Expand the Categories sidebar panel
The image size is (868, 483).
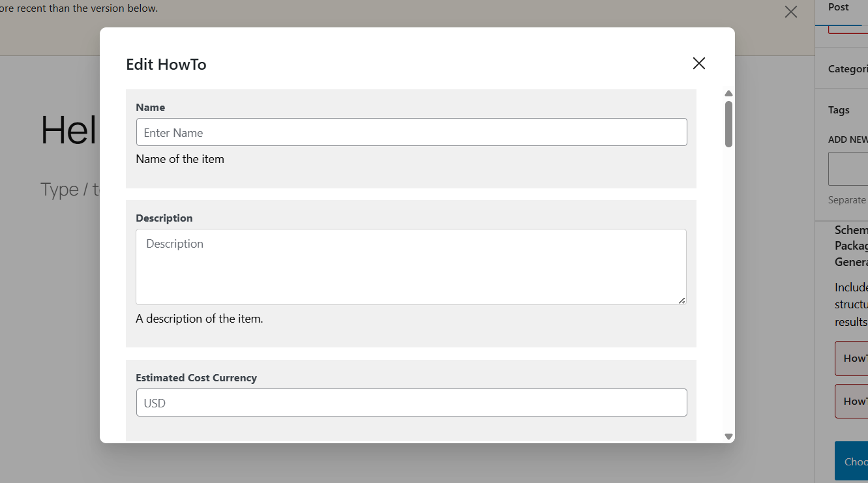pyautogui.click(x=848, y=69)
